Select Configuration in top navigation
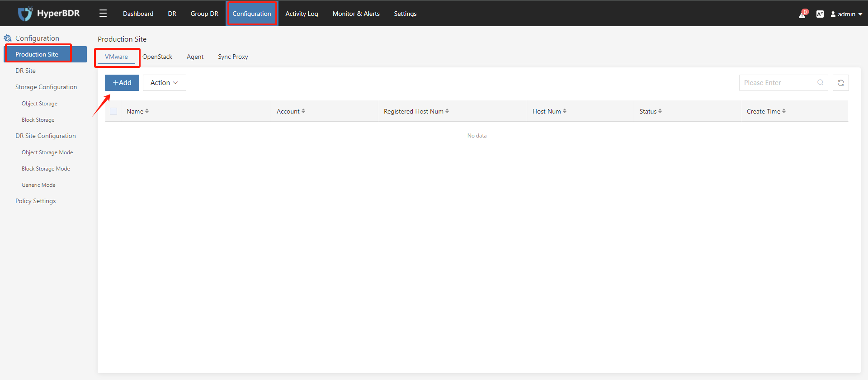This screenshot has width=868, height=380. click(x=252, y=14)
